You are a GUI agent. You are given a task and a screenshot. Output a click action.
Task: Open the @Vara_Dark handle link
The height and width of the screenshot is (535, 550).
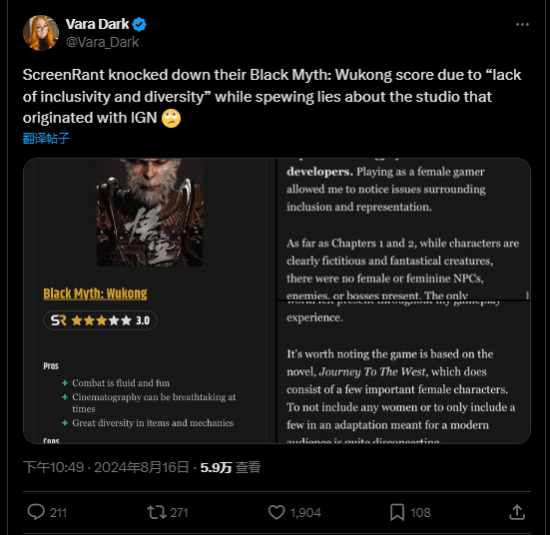(102, 42)
